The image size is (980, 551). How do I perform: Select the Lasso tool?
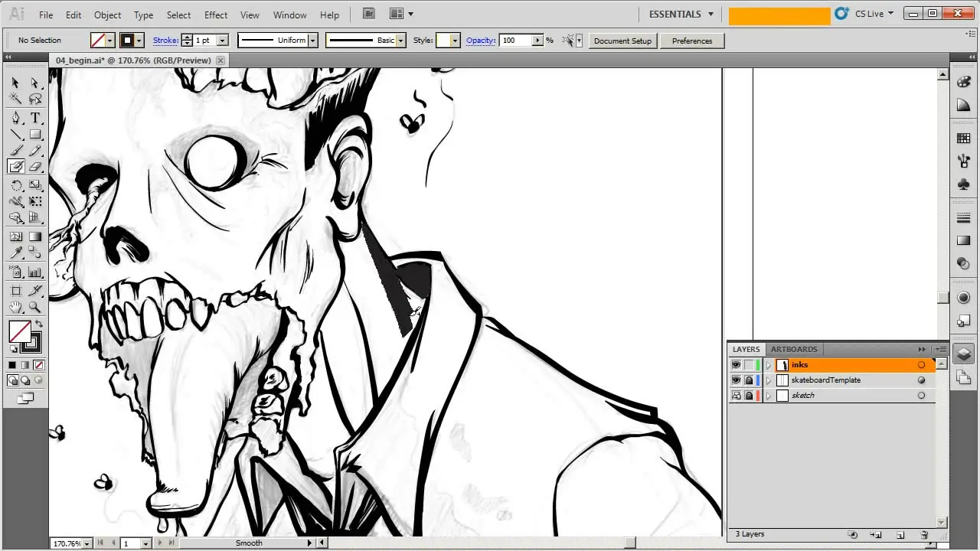click(35, 99)
